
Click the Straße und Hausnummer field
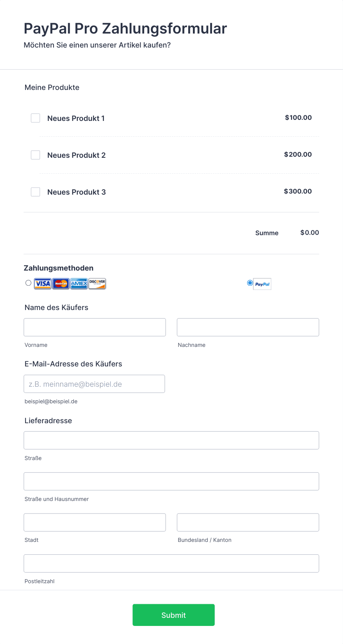171,481
